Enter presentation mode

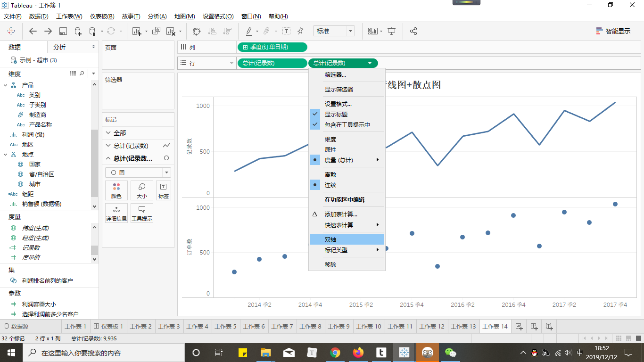[x=391, y=31]
